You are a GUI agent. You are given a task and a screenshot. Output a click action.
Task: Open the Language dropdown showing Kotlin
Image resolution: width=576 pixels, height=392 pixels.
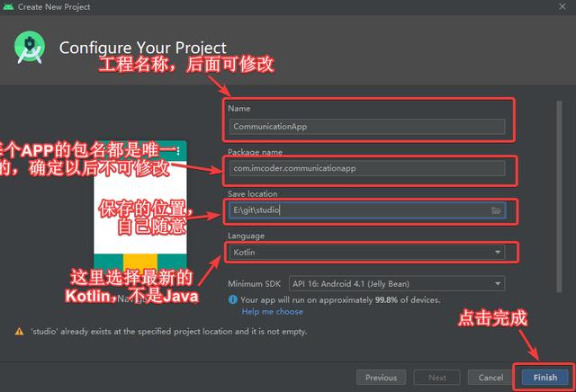[367, 252]
